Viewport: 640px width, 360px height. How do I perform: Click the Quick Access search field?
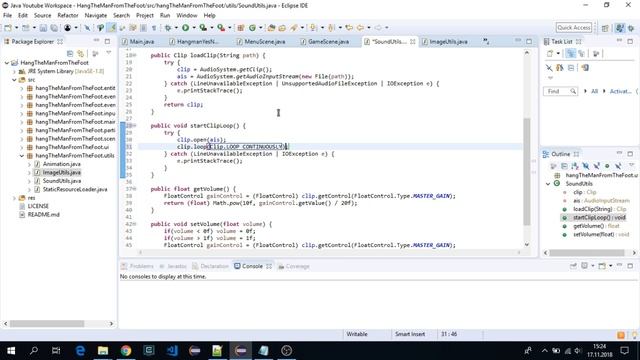click(574, 28)
